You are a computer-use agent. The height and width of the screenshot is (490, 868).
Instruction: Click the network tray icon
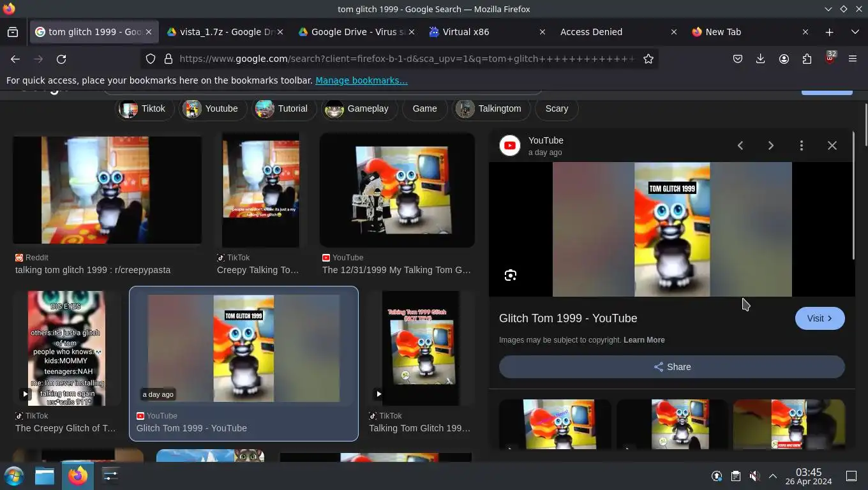pyautogui.click(x=717, y=476)
